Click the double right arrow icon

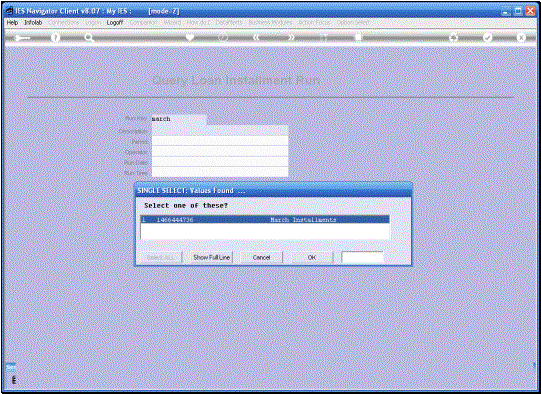tap(291, 37)
